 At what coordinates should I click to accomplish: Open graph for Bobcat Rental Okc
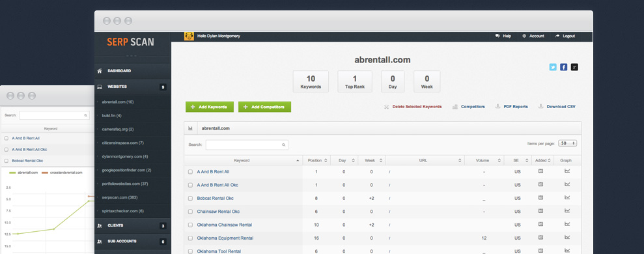[x=567, y=197]
